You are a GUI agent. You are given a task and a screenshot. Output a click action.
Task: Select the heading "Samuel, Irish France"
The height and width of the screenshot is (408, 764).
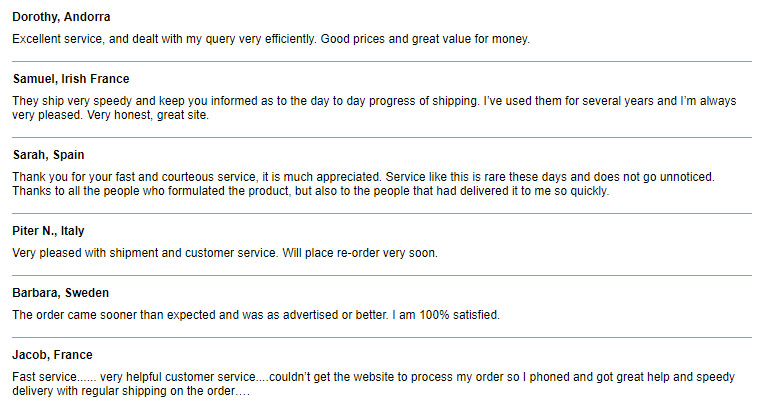point(71,79)
